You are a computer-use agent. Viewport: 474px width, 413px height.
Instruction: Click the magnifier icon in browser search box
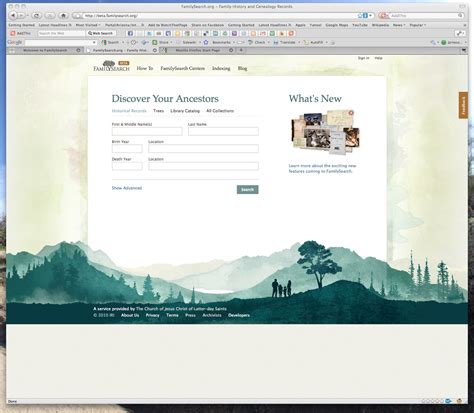(x=460, y=15)
